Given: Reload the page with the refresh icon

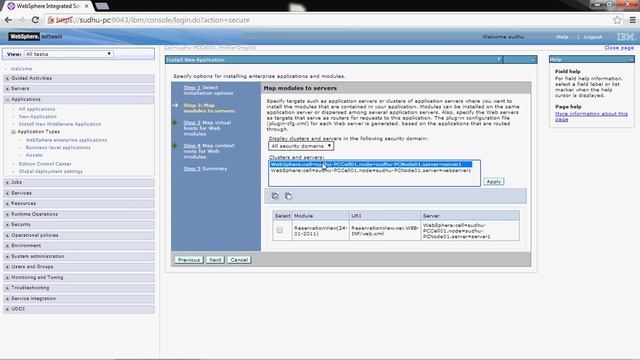Looking at the screenshot, I should (35, 20).
